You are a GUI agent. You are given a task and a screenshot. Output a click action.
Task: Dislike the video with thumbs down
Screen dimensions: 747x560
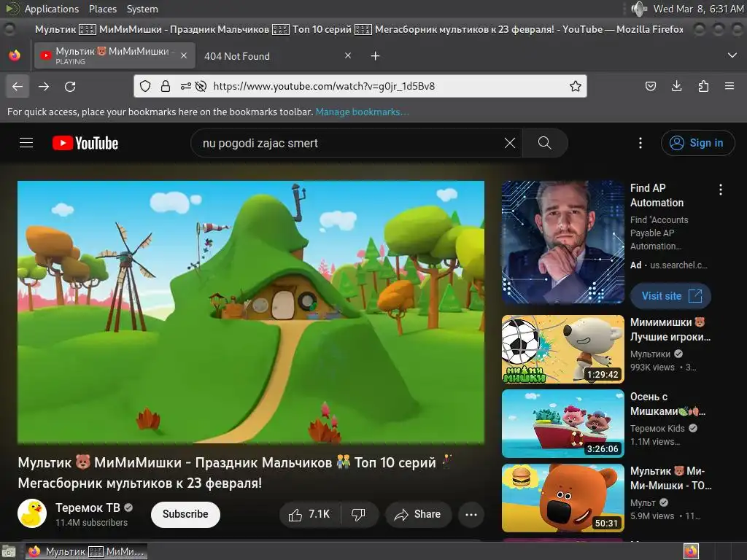click(359, 514)
